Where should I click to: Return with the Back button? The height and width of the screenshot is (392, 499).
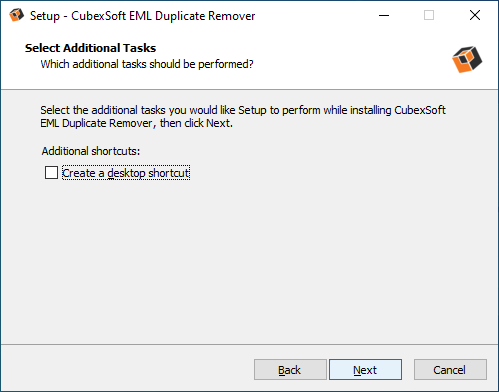pyautogui.click(x=290, y=369)
